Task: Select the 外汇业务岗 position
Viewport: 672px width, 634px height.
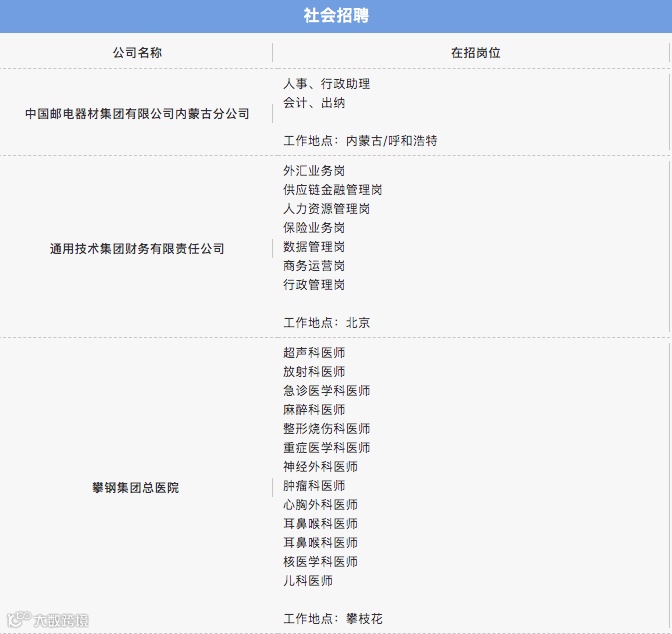Action: [x=314, y=171]
